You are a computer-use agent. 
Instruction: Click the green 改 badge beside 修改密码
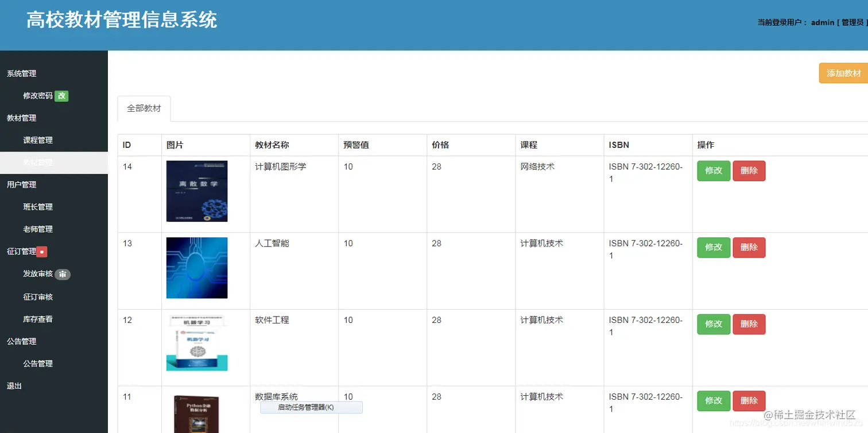61,96
